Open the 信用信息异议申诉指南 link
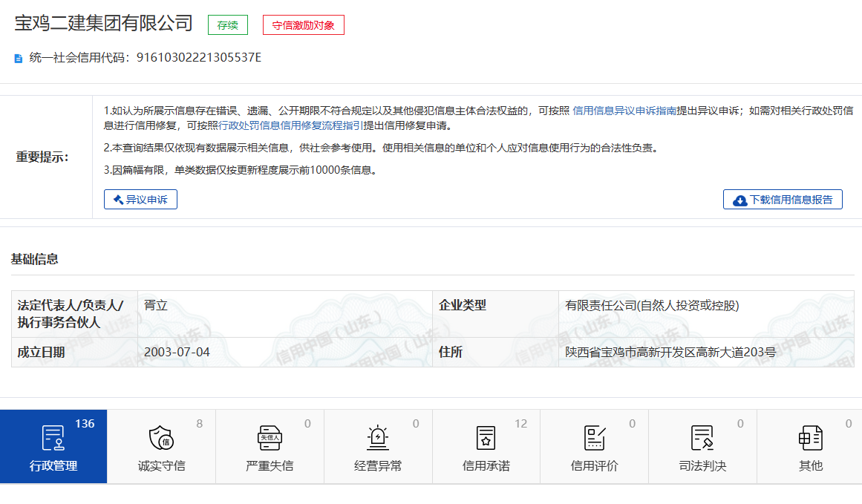This screenshot has width=862, height=504. click(624, 111)
